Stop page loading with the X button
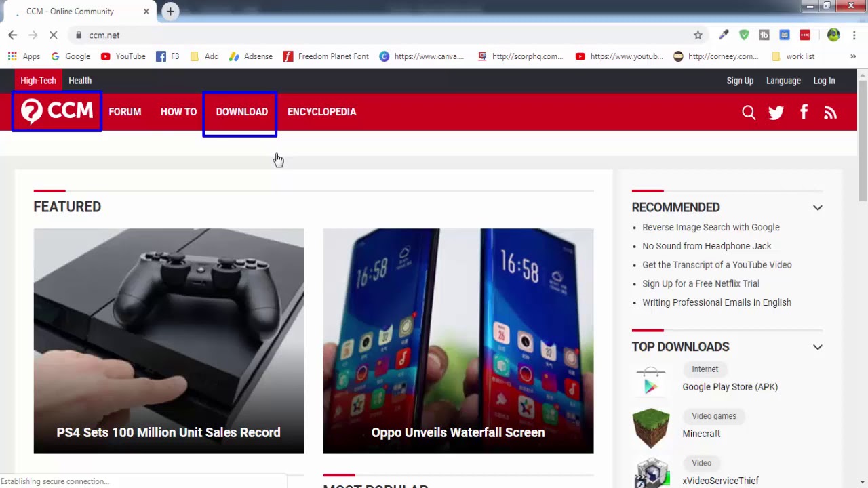This screenshot has width=868, height=488. click(54, 35)
